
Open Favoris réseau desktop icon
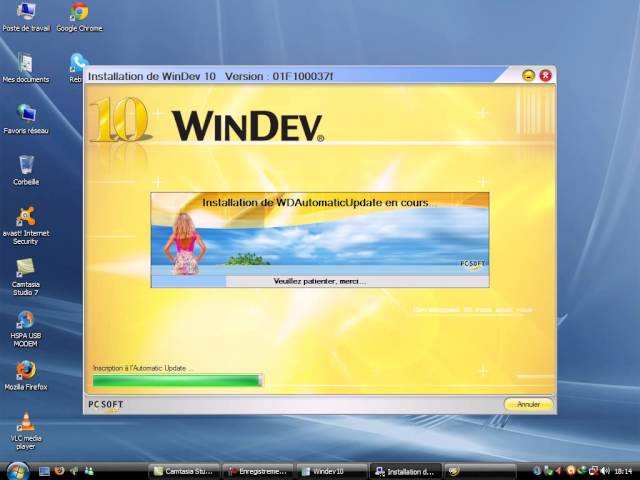26,119
